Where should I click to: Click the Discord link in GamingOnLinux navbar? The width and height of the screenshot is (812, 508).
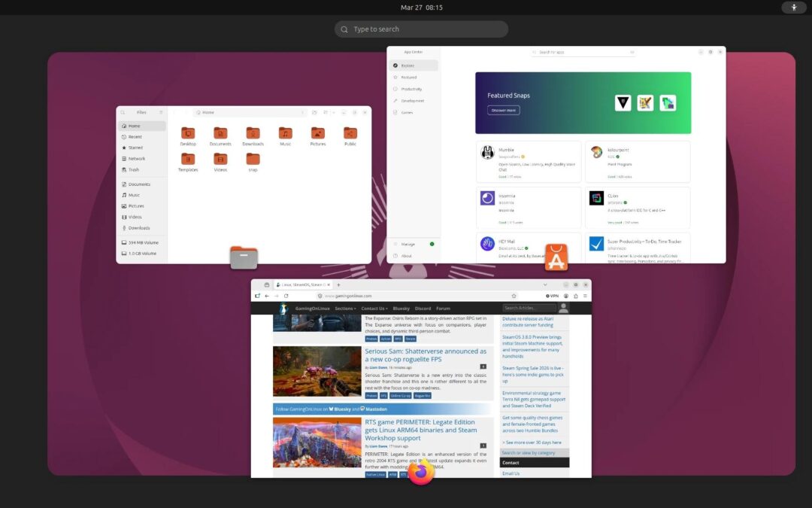[423, 309]
